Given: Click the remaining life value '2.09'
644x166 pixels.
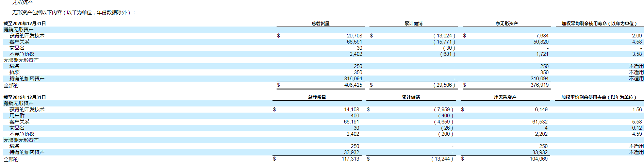Looking at the screenshot, I should click(637, 36).
